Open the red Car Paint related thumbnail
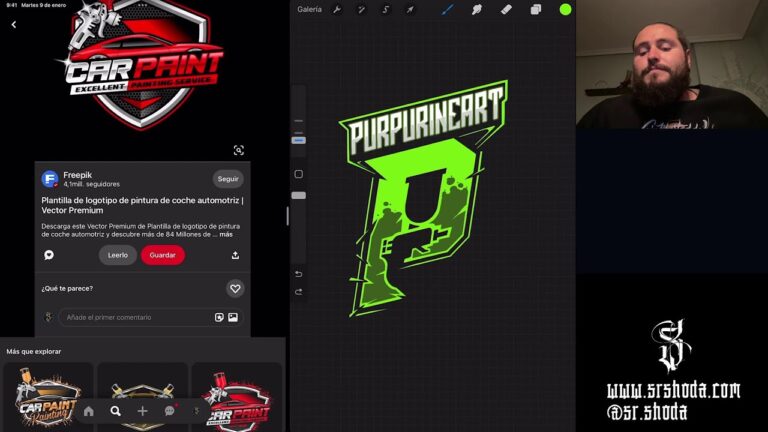The image size is (768, 432). (237, 397)
